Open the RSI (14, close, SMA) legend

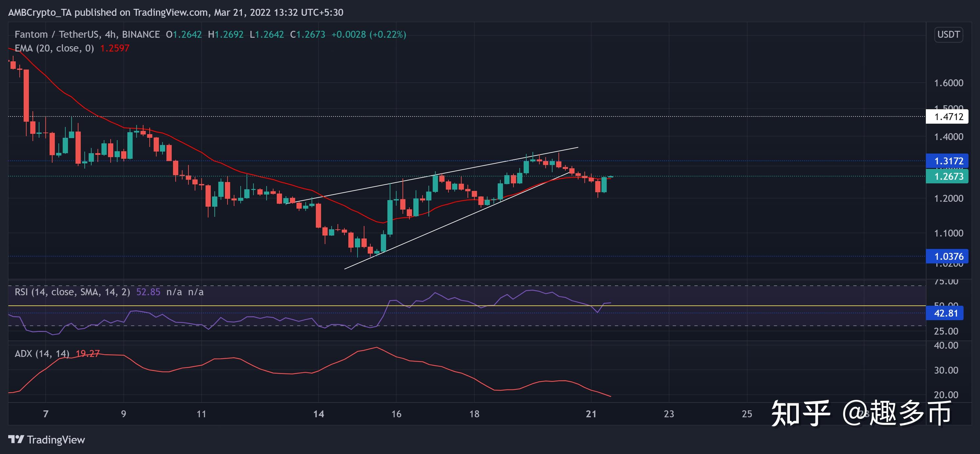72,292
